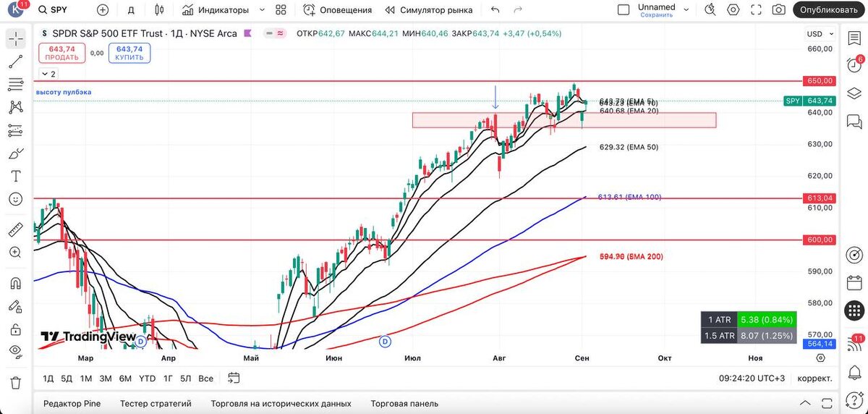The width and height of the screenshot is (868, 414).
Task: Select the YTD date range
Action: point(147,378)
